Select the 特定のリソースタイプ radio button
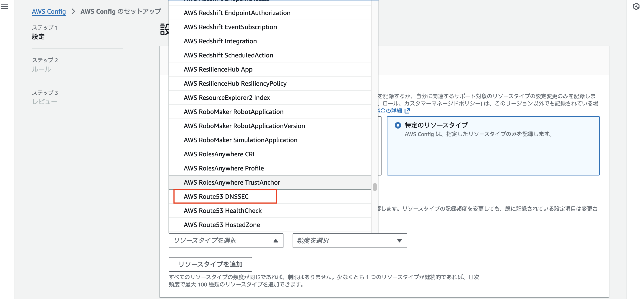644x299 pixels. [398, 125]
